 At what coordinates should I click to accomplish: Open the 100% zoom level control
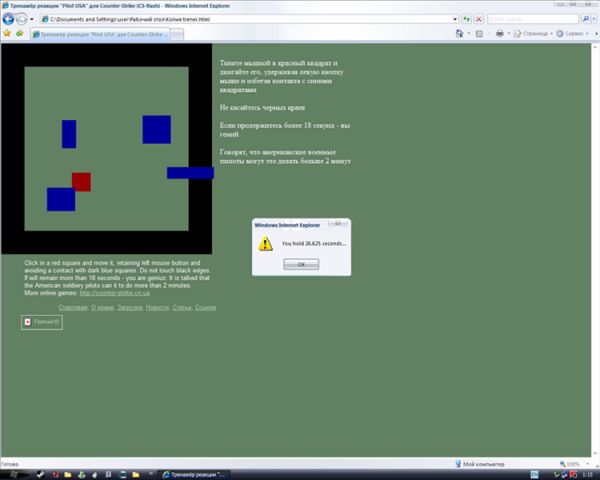pyautogui.click(x=573, y=464)
